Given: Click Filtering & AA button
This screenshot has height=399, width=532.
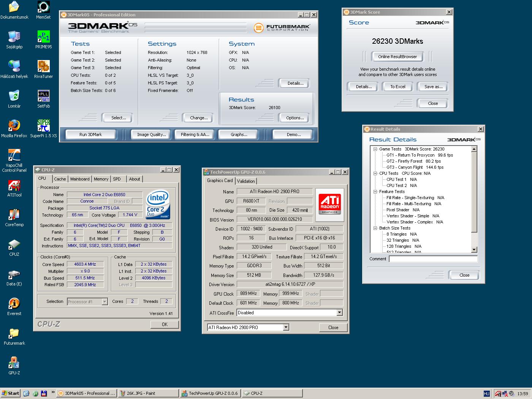Looking at the screenshot, I should pos(195,135).
